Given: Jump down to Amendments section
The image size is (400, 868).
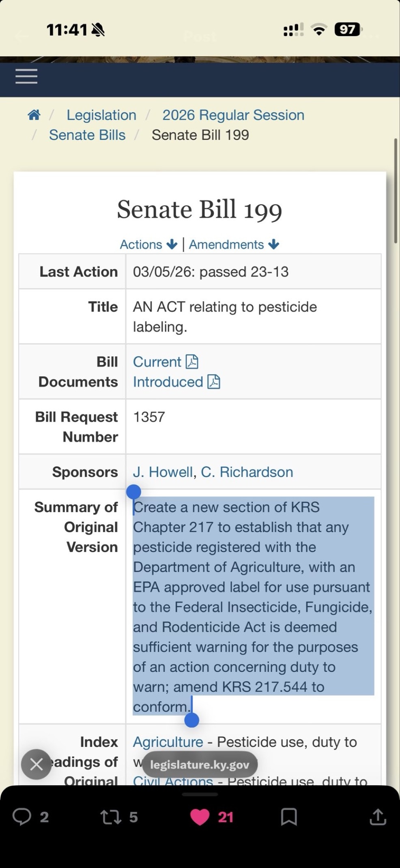Looking at the screenshot, I should [x=234, y=244].
